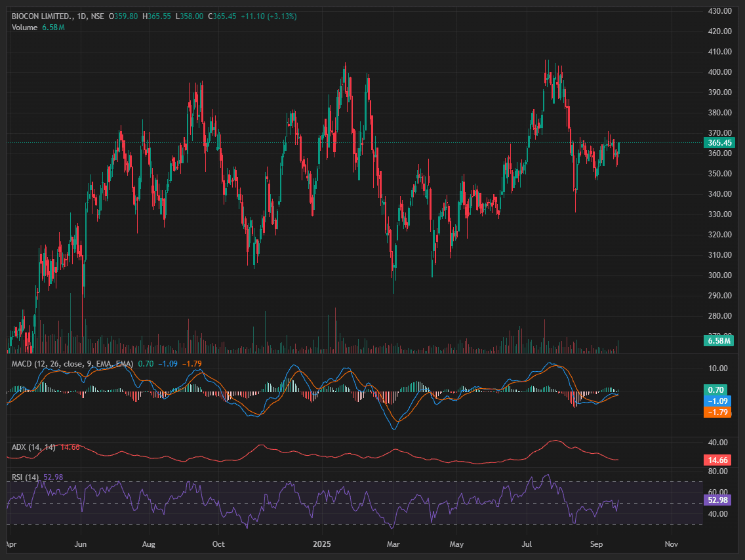This screenshot has height=560, width=745.
Task: Click the +11.10 (+3.13%) change readout
Action: pyautogui.click(x=268, y=16)
